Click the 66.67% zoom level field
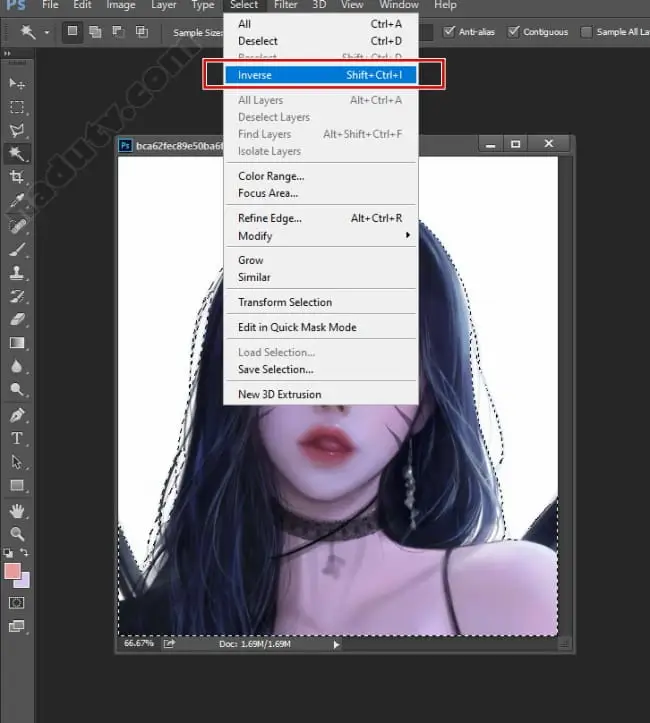 pyautogui.click(x=138, y=643)
